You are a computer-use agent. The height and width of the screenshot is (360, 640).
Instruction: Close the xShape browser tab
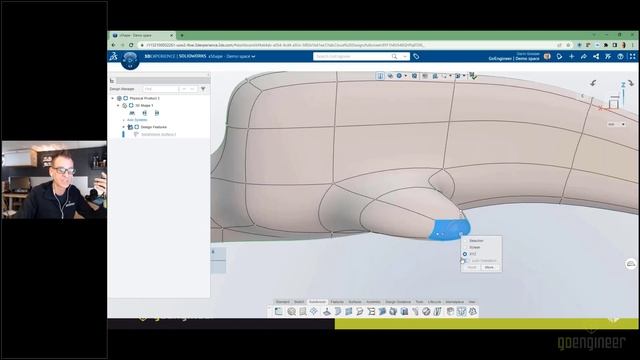pos(171,36)
